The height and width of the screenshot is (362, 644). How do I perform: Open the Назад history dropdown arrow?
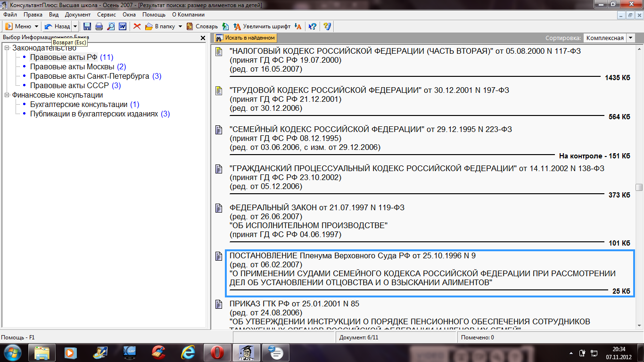point(75,26)
